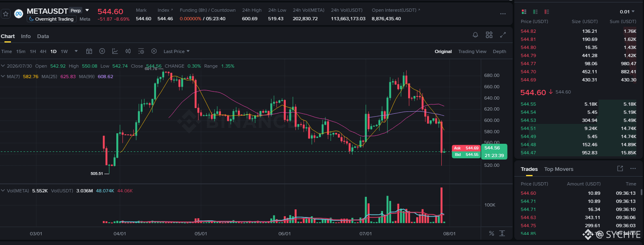The width and height of the screenshot is (644, 245).
Task: Switch chart view to Depth
Action: click(x=499, y=51)
